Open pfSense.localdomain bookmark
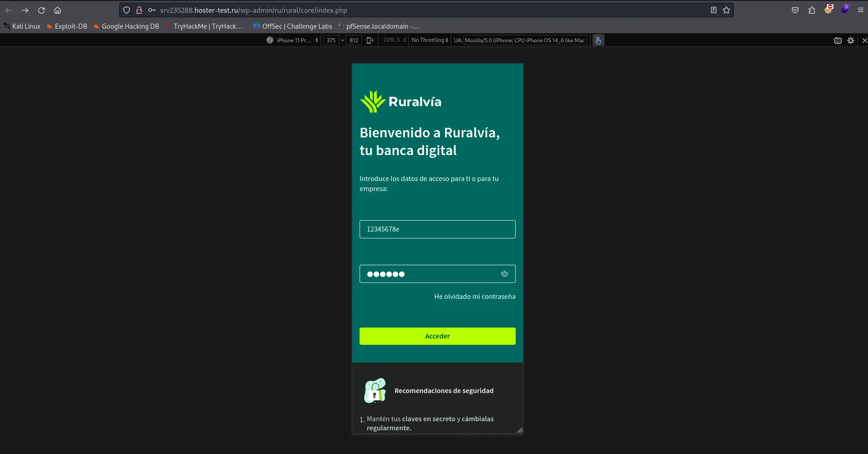868x454 pixels. pos(379,26)
